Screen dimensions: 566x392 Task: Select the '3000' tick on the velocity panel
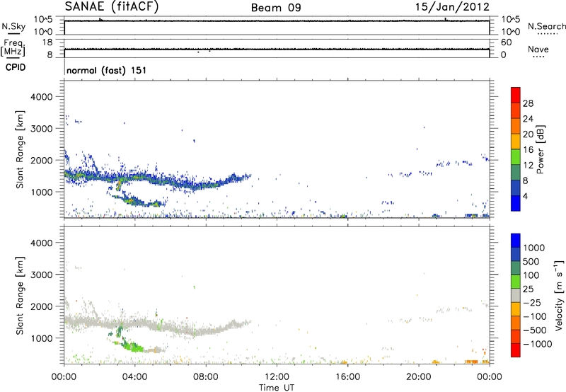(41, 275)
